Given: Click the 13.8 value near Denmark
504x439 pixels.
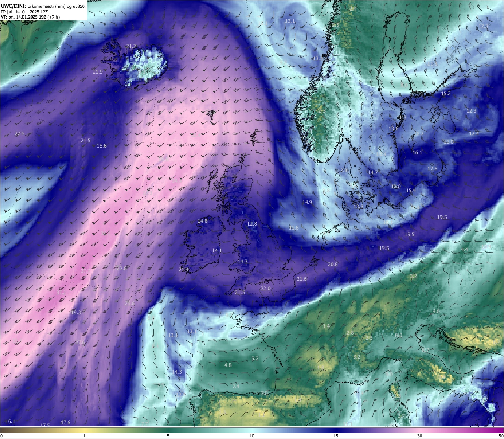Looking at the screenshot, I should point(358,207).
